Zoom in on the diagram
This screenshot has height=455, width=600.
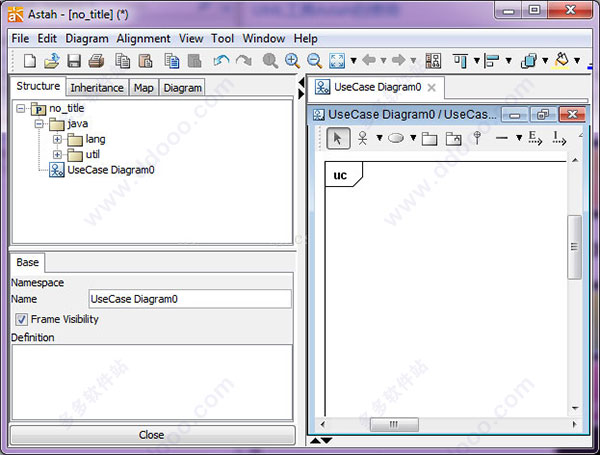coord(292,61)
